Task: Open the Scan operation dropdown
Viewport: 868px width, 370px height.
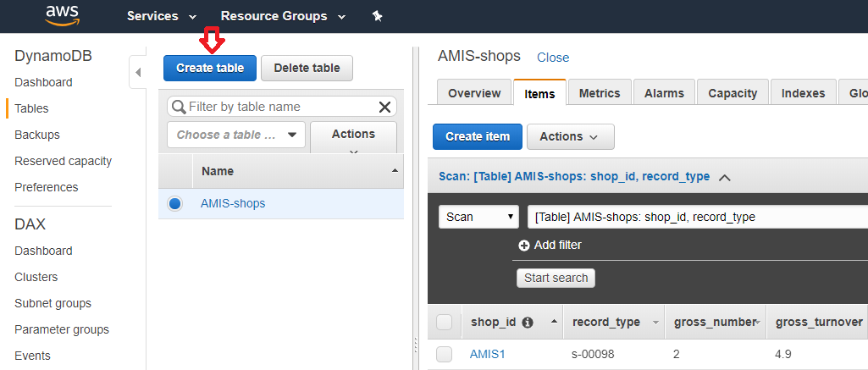Action: coord(478,217)
